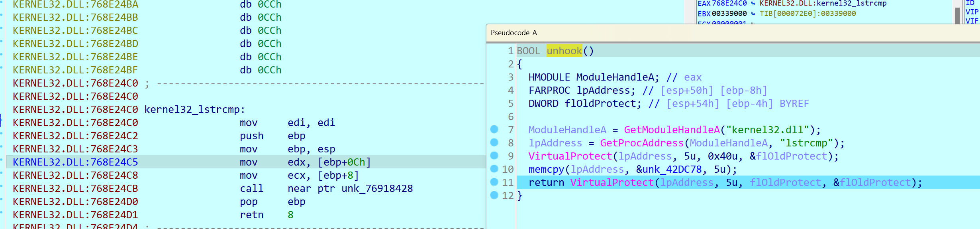The image size is (980, 229).
Task: Toggle the VIF flag value
Action: [972, 21]
